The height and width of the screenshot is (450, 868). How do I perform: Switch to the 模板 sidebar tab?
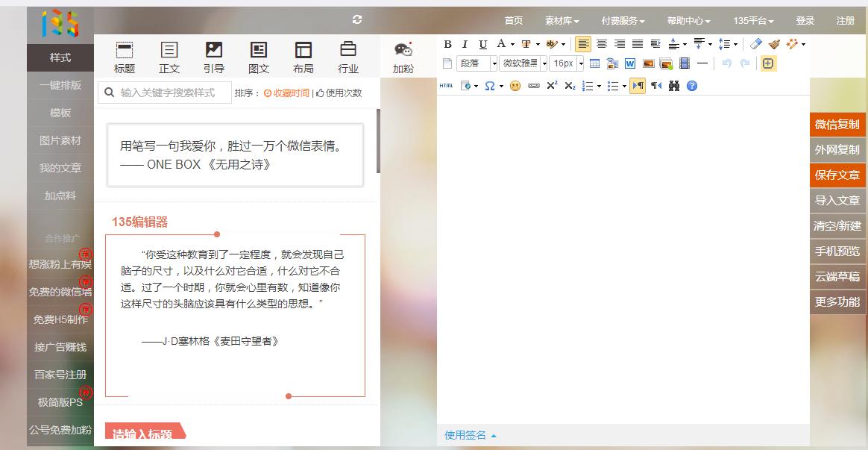point(60,113)
